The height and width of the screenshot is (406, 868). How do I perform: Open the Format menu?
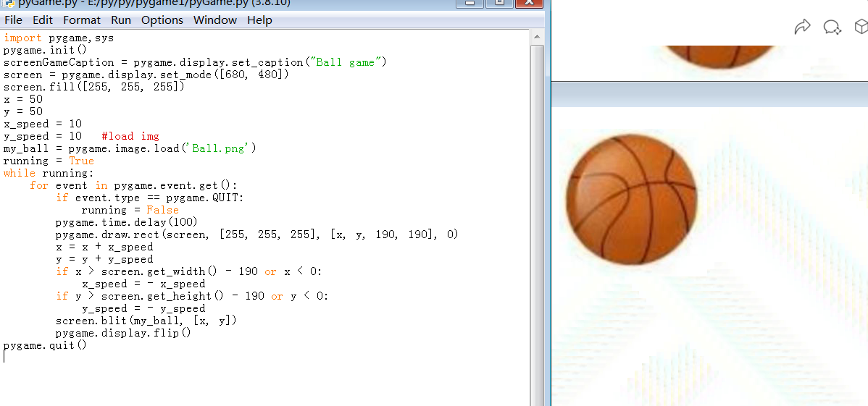tap(82, 20)
